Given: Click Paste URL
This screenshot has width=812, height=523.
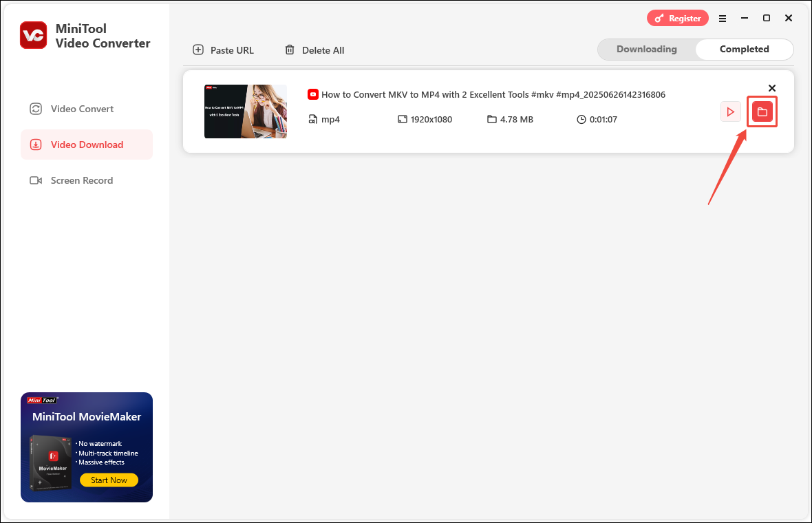Looking at the screenshot, I should (x=223, y=50).
